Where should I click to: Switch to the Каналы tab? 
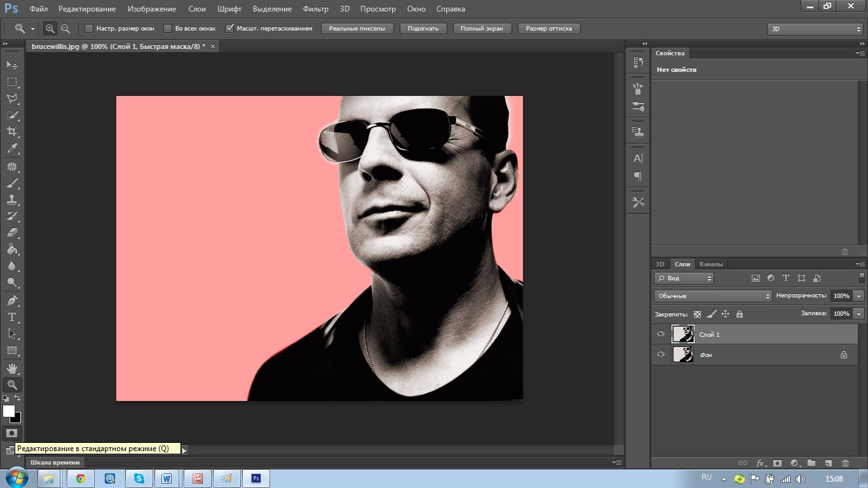[711, 264]
